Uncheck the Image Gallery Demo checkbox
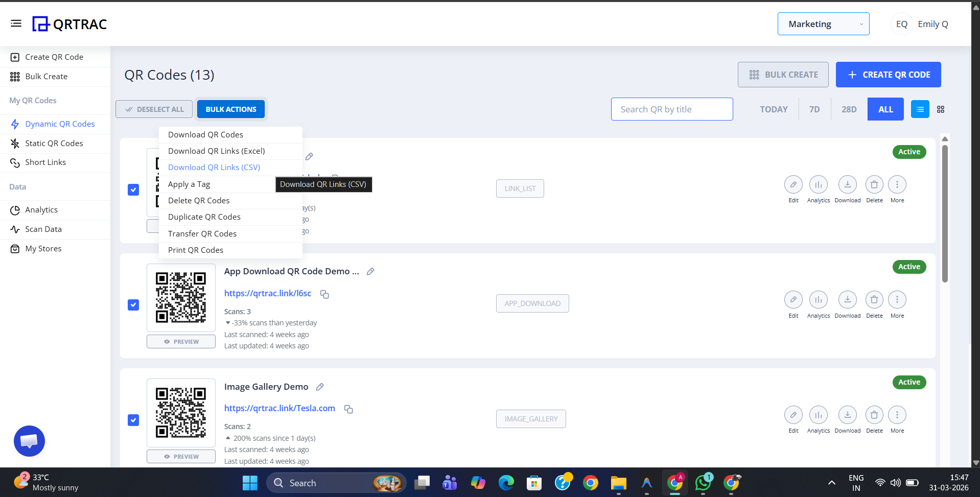Viewport: 980px width, 497px height. point(133,420)
